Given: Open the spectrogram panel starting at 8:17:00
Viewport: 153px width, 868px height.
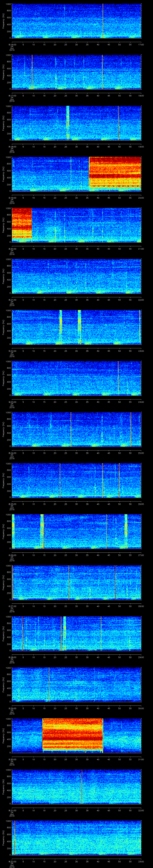Looking at the screenshot, I should [x=77, y=72].
